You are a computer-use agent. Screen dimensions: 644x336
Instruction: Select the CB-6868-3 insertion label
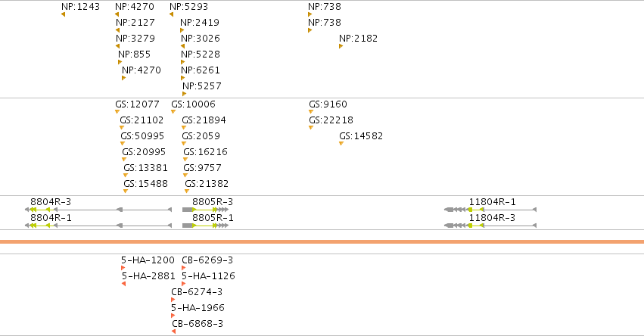(x=198, y=324)
